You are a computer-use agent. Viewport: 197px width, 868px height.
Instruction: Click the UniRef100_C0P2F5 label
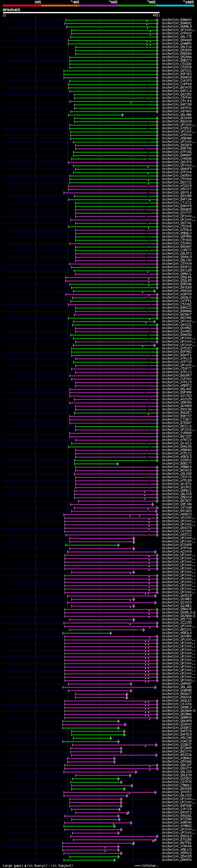177,81
